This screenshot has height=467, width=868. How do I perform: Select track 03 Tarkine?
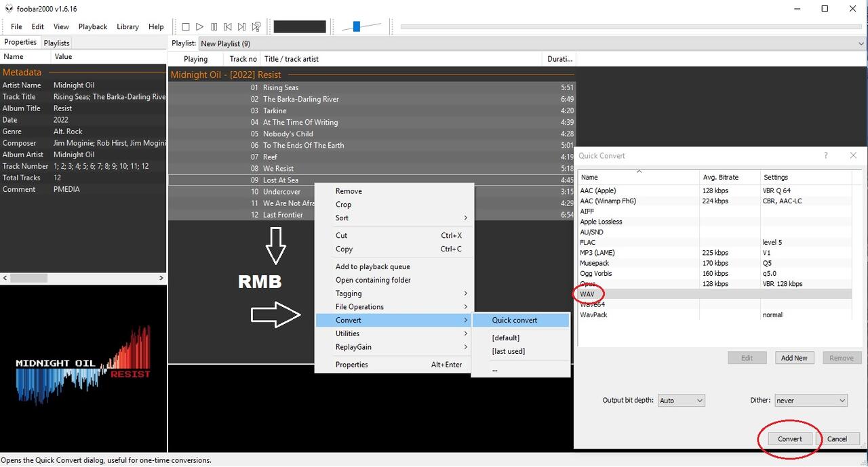tap(372, 110)
